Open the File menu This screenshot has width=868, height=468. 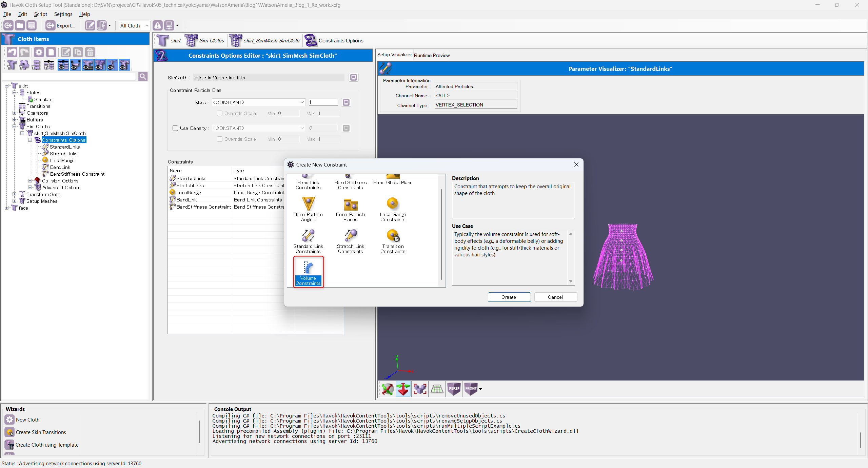point(7,14)
